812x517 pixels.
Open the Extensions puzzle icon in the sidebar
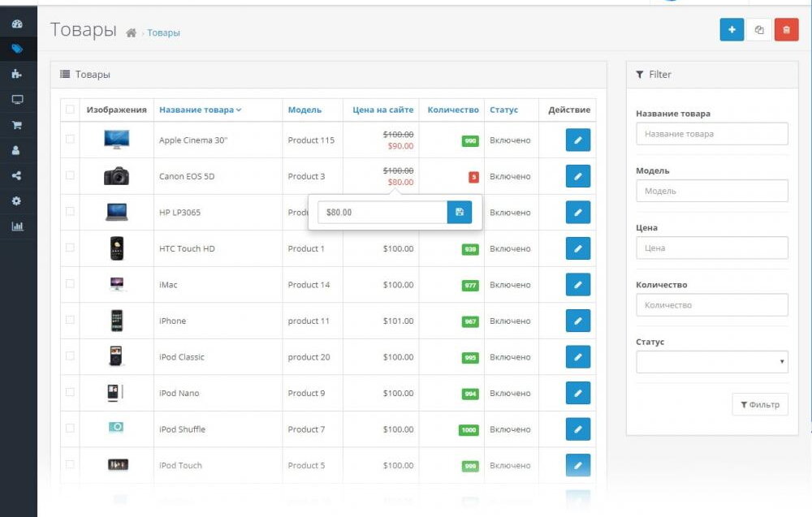(x=17, y=74)
